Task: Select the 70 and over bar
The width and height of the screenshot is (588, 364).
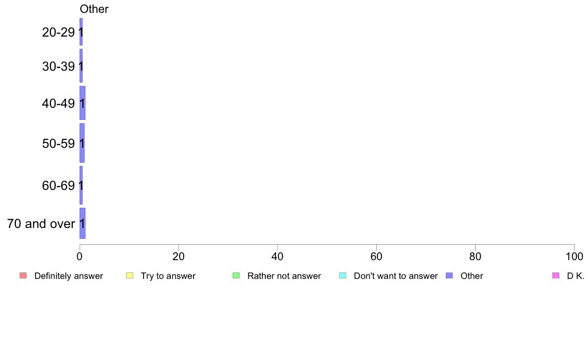Action: point(83,224)
